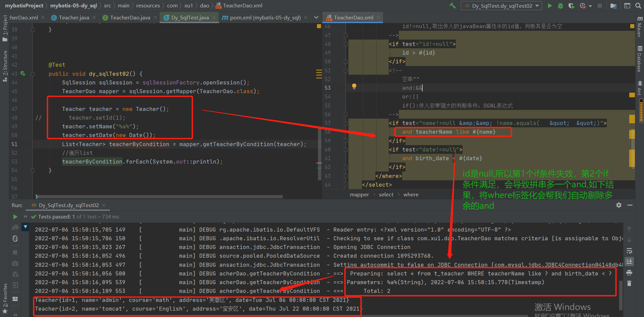Open Search Everywhere magnifier
The width and height of the screenshot is (644, 317).
[638, 6]
